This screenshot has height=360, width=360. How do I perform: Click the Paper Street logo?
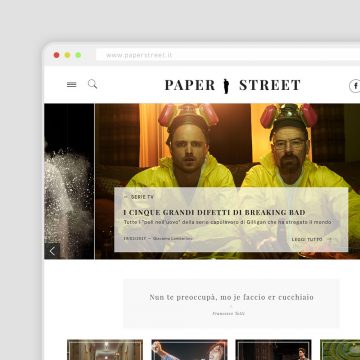point(232,86)
